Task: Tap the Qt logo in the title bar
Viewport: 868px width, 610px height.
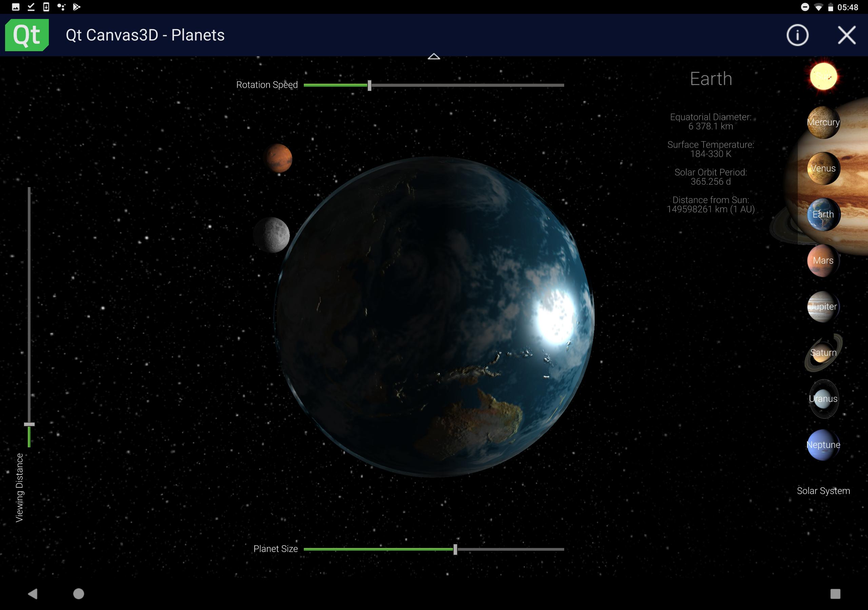Action: tap(27, 35)
